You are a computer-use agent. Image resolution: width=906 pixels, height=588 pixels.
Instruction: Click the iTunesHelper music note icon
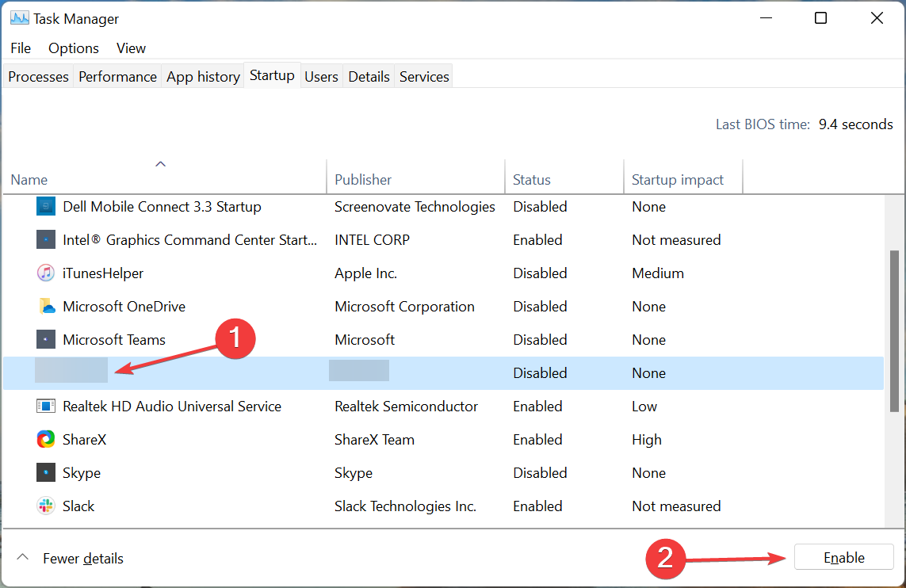click(x=46, y=273)
